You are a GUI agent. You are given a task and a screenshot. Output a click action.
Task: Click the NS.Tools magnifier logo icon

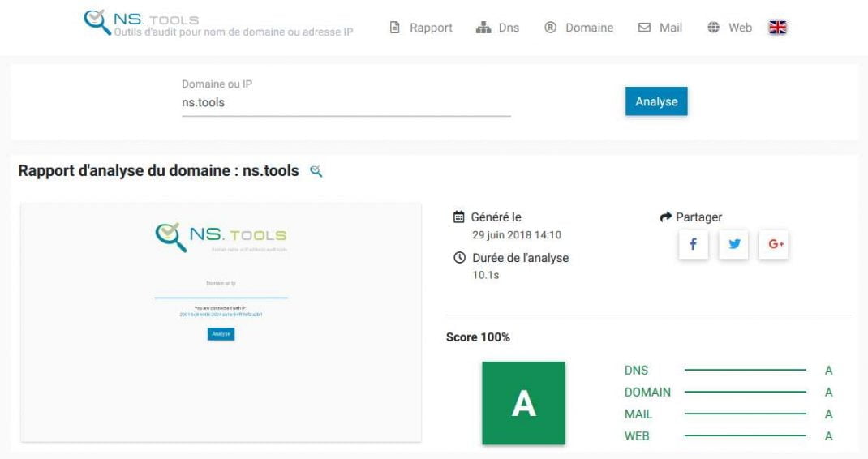point(97,22)
